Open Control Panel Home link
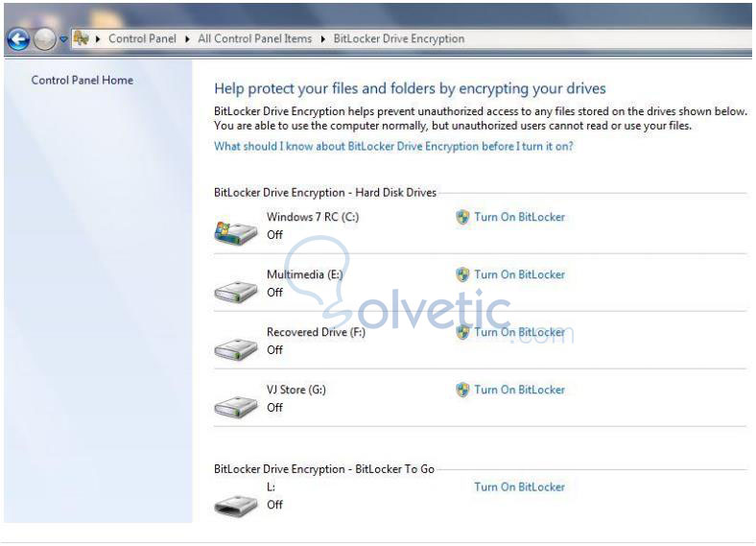This screenshot has width=756, height=546. click(x=83, y=80)
